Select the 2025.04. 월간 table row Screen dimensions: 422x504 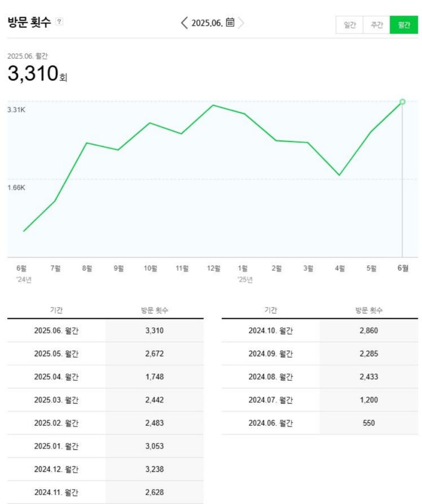tap(105, 377)
